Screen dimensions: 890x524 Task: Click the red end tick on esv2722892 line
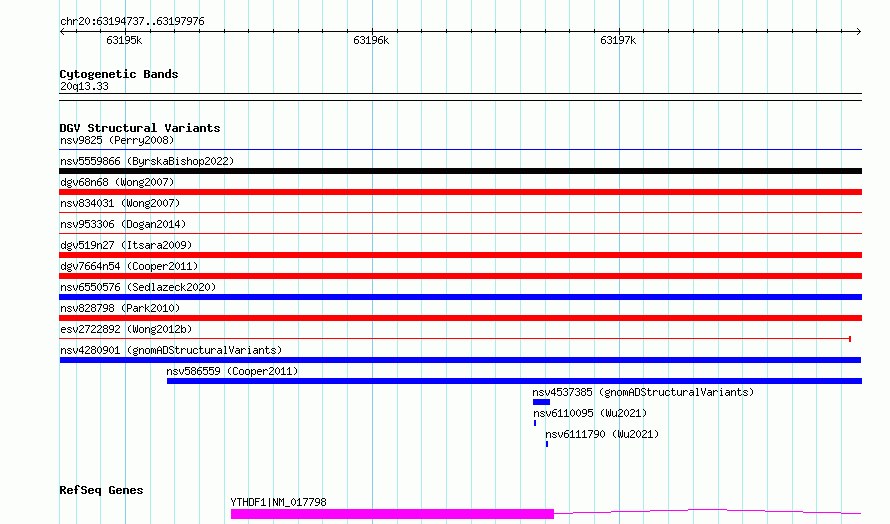[x=850, y=339]
